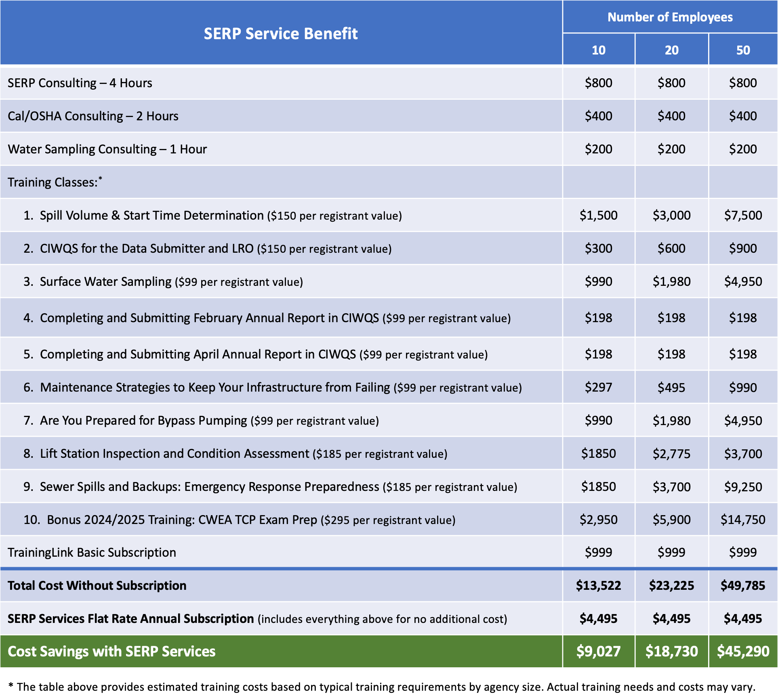Image resolution: width=778 pixels, height=700 pixels.
Task: Select the Surface Water Sampling class
Action: (x=106, y=281)
